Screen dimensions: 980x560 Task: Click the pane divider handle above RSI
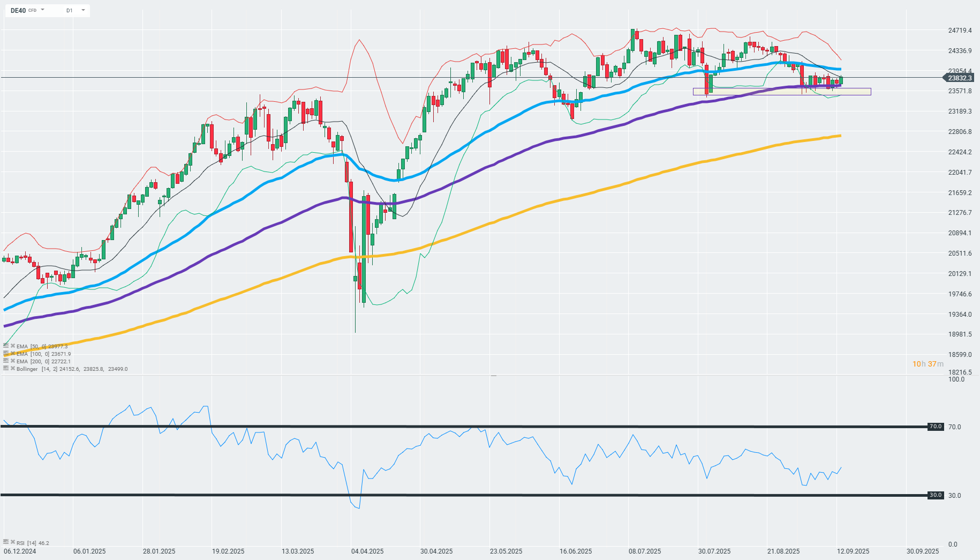[x=493, y=376]
